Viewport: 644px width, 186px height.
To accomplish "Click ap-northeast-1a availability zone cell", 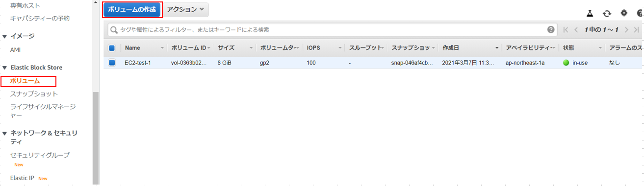I will tap(525, 63).
